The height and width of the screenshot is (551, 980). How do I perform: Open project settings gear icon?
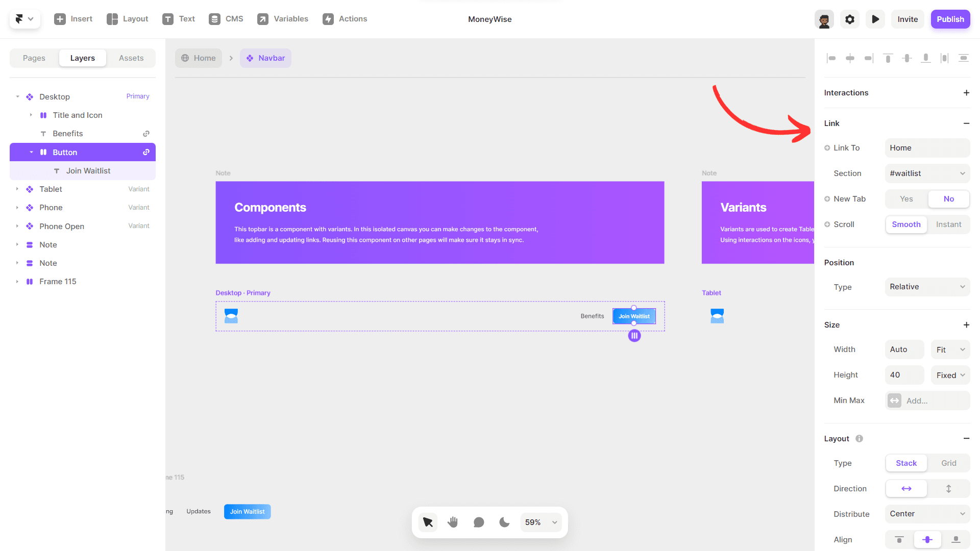pos(850,19)
